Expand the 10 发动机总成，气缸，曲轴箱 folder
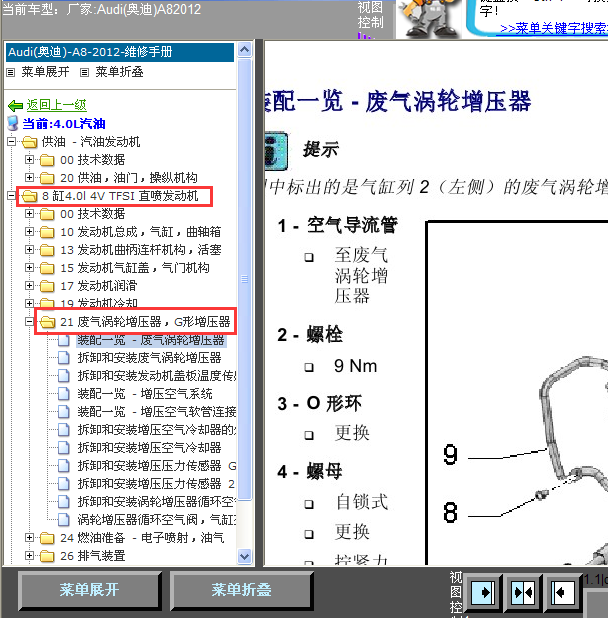The image size is (608, 618). 29,232
